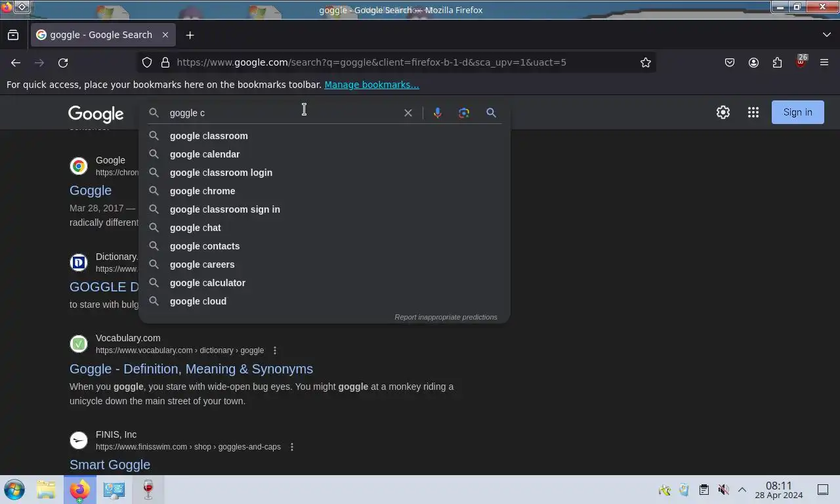This screenshot has height=504, width=840.
Task: Click the Dictionary result favicon
Action: (x=79, y=262)
